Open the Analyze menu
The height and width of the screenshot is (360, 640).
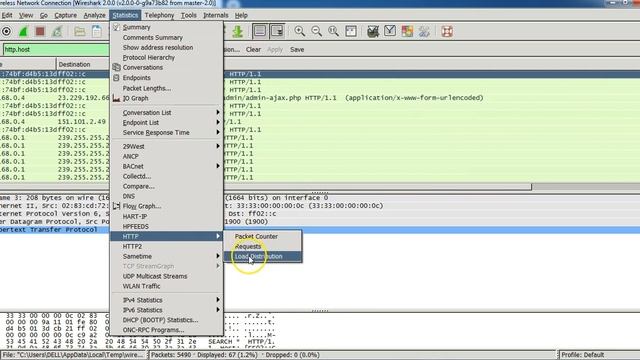94,15
